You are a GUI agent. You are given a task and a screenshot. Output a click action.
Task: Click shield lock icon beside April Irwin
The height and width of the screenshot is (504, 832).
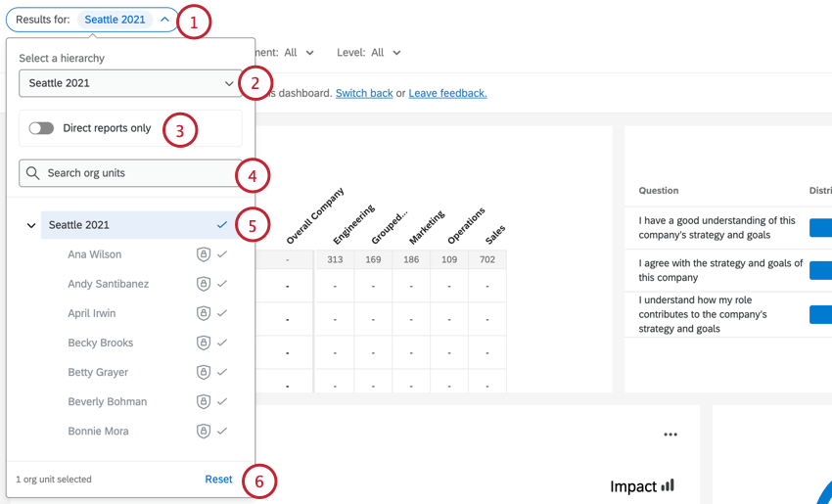(x=204, y=313)
